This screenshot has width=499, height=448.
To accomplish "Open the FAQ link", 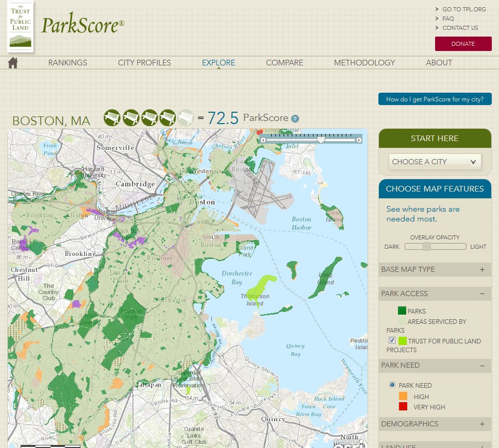I will pos(448,19).
